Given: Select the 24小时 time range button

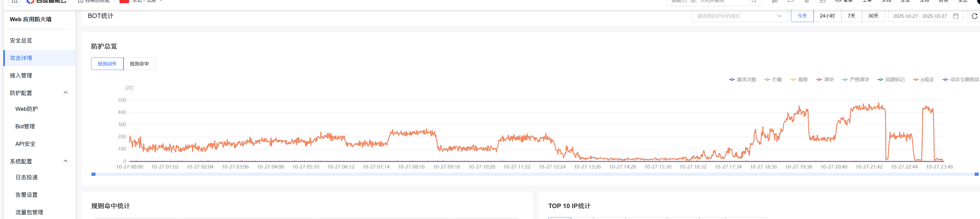Looking at the screenshot, I should [x=827, y=16].
